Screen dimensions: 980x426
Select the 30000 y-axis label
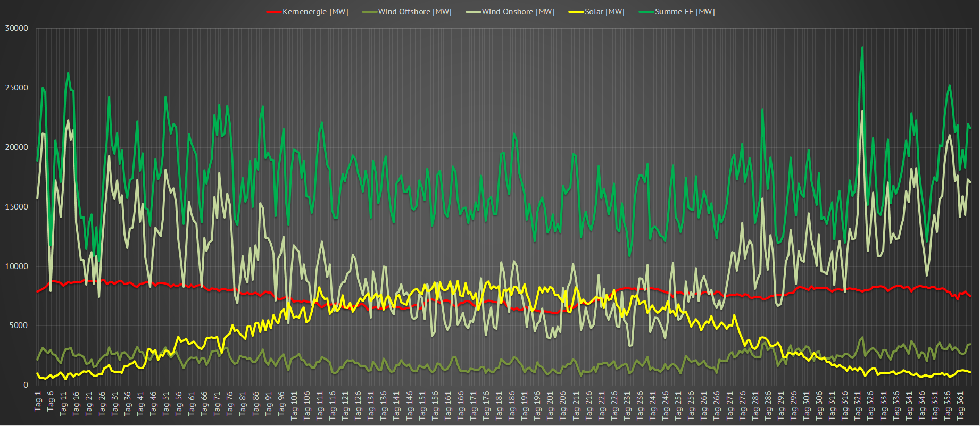(16, 28)
